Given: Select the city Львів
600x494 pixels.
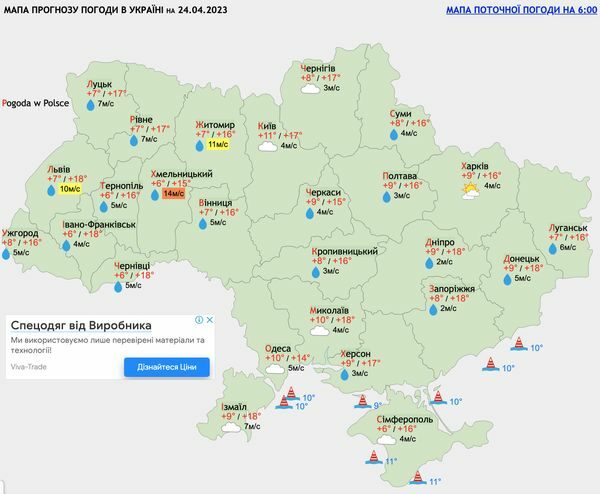Looking at the screenshot, I should [59, 170].
